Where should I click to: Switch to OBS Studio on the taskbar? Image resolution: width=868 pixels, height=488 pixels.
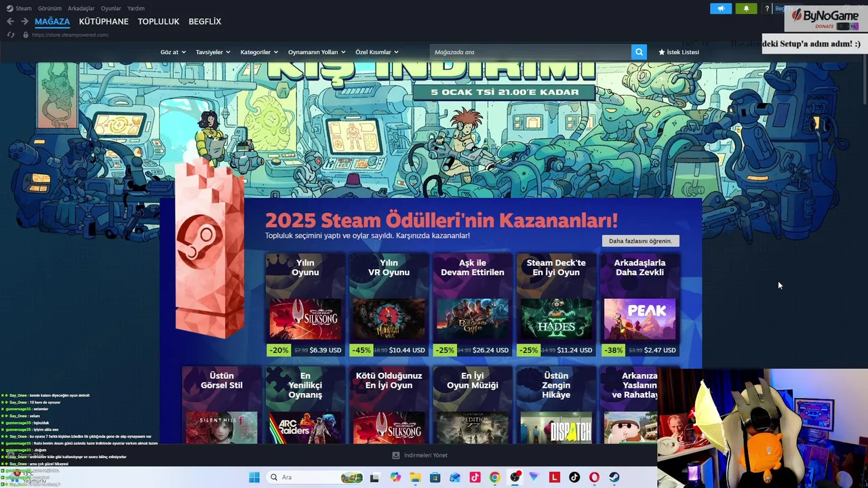[515, 477]
